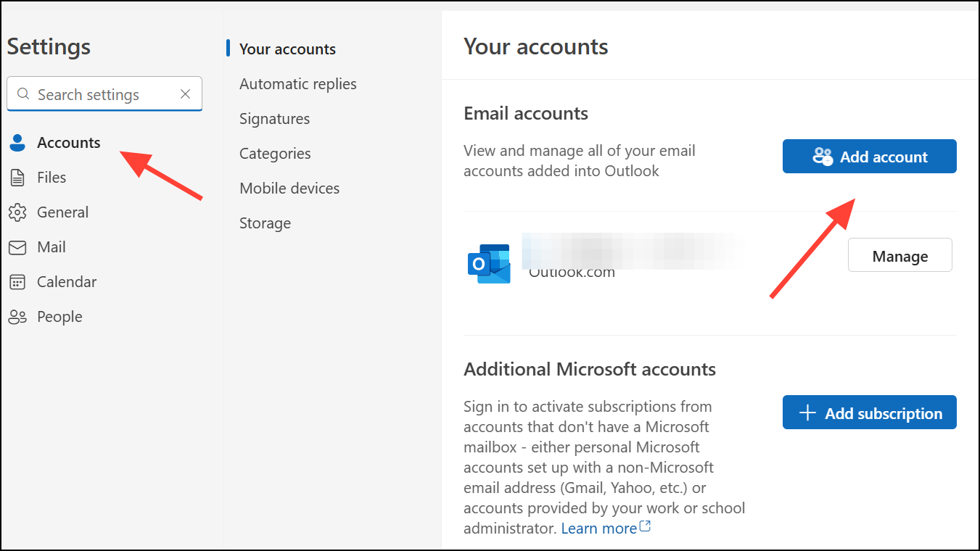980x551 pixels.
Task: Click the People icon in sidebar
Action: [17, 317]
